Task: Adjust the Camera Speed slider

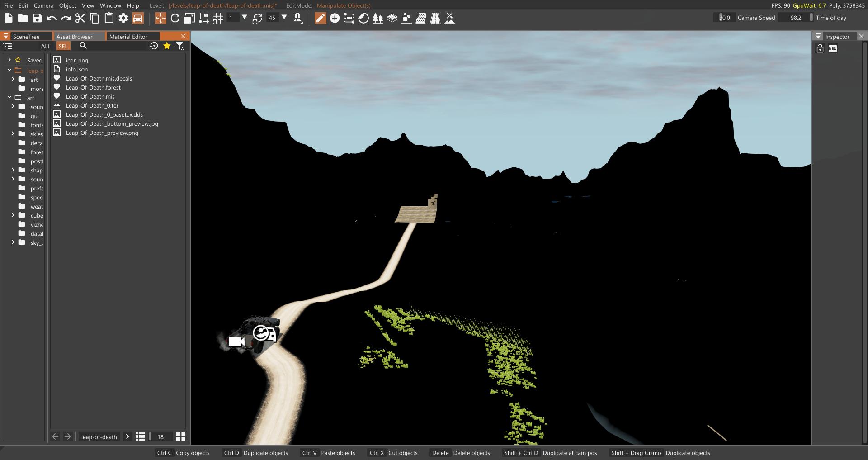Action: pyautogui.click(x=725, y=18)
